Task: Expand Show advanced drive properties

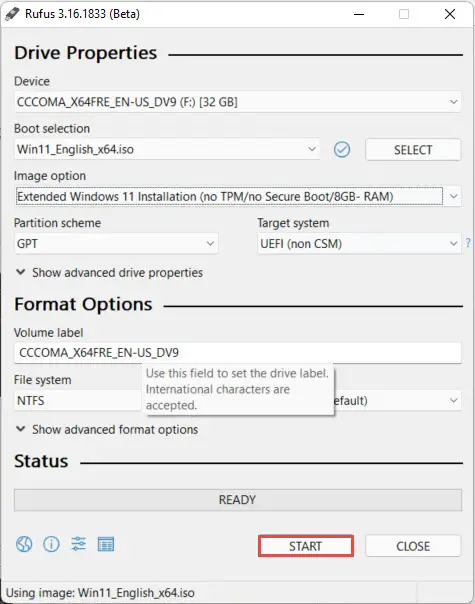Action: [x=109, y=273]
